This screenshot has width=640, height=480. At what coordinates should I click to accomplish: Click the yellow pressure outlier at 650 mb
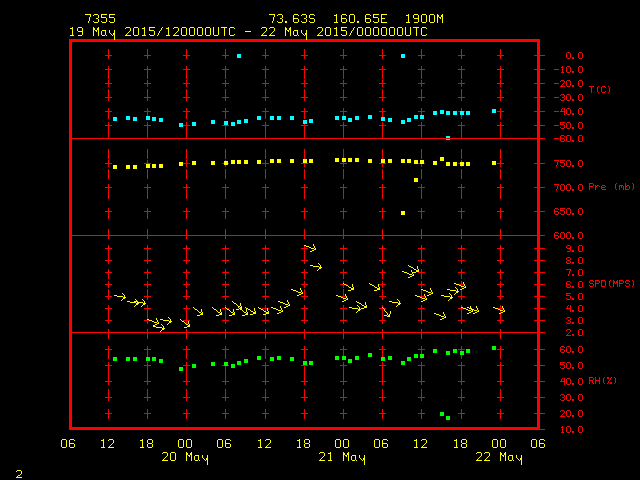coord(403,213)
